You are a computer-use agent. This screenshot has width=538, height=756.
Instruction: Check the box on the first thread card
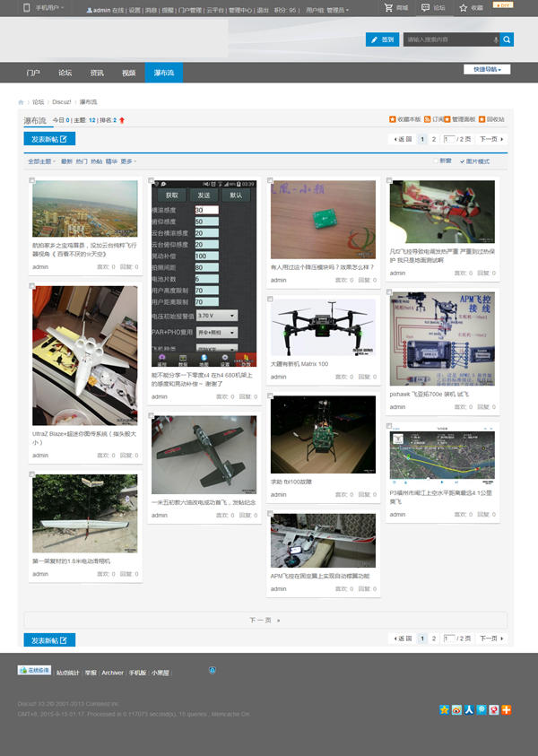point(32,181)
